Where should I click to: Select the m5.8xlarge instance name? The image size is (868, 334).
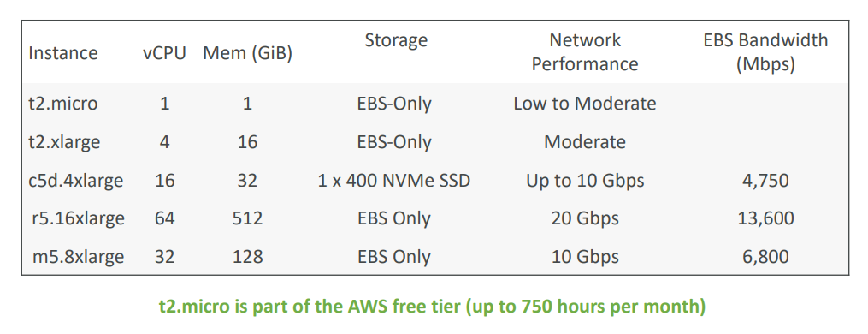tap(78, 257)
